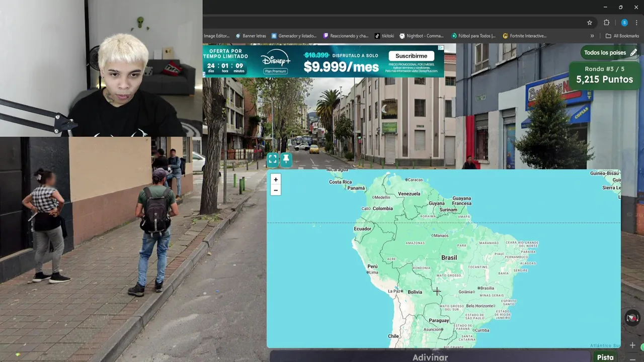Screen dimensions: 644x362
Task: Open the Fortnite Interactive bookmark
Action: point(525,36)
